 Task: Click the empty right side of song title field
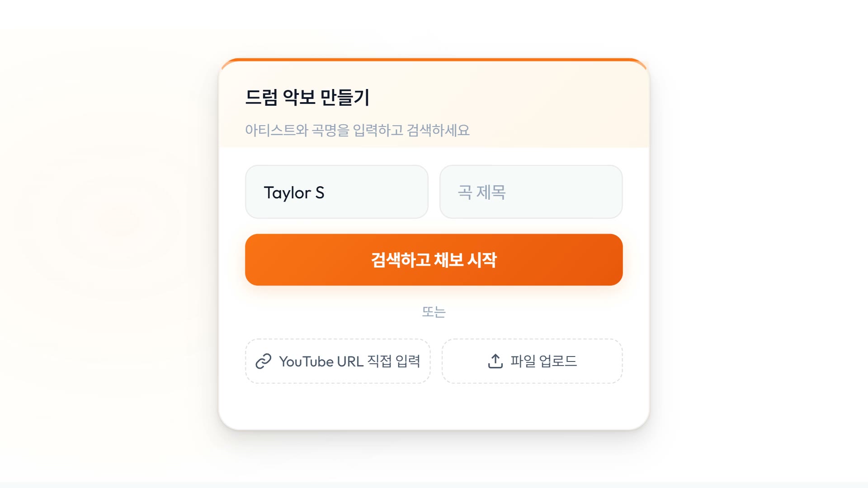tap(570, 192)
